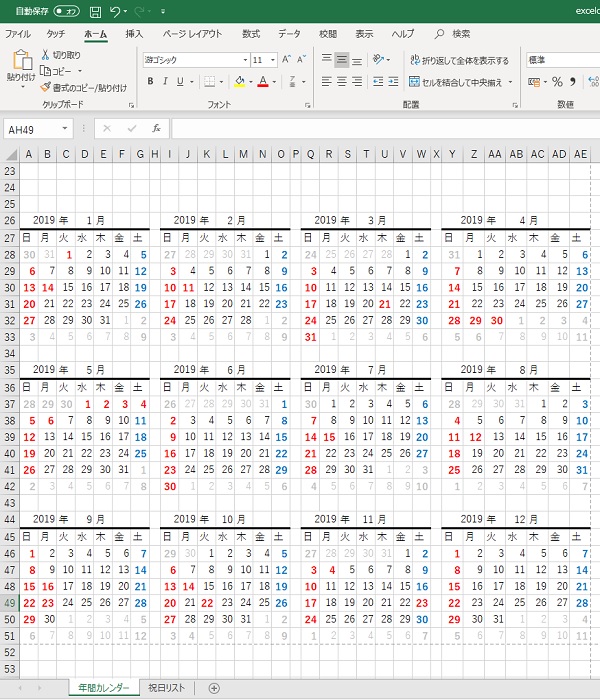
Task: Click the borders icon
Action: [209, 81]
